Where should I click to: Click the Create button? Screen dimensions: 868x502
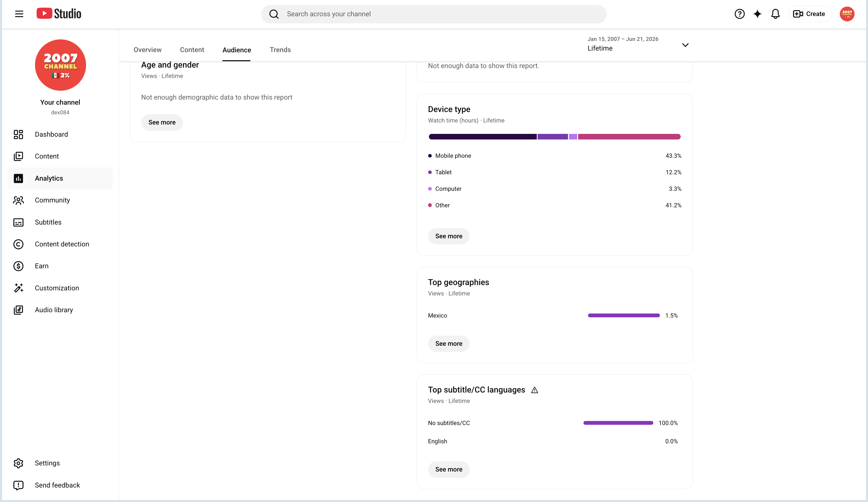click(x=809, y=14)
